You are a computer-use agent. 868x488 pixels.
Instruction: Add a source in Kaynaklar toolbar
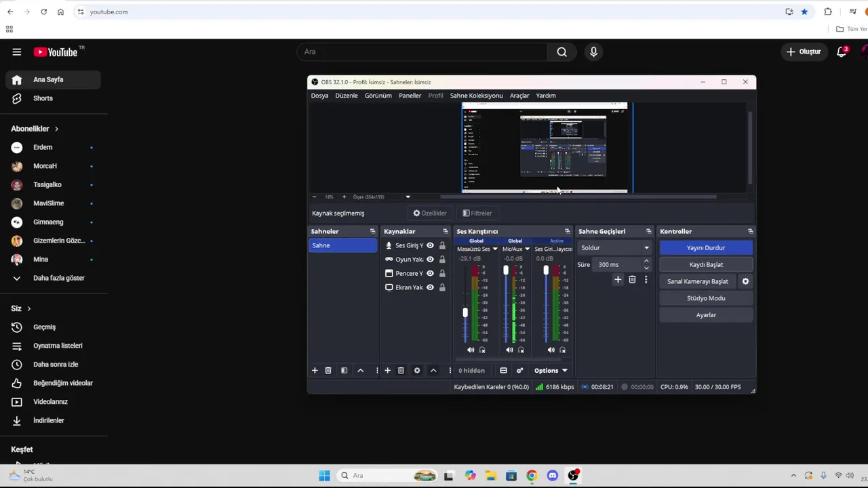pyautogui.click(x=387, y=370)
